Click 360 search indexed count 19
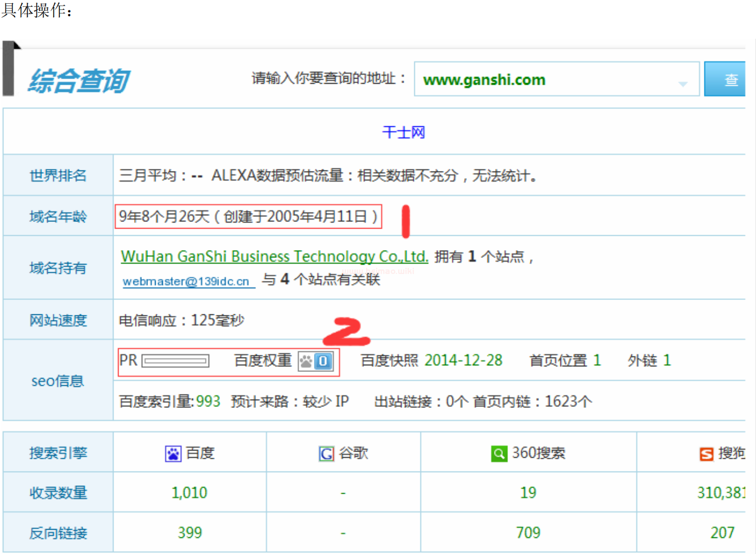This screenshot has width=756, height=554. [x=528, y=493]
